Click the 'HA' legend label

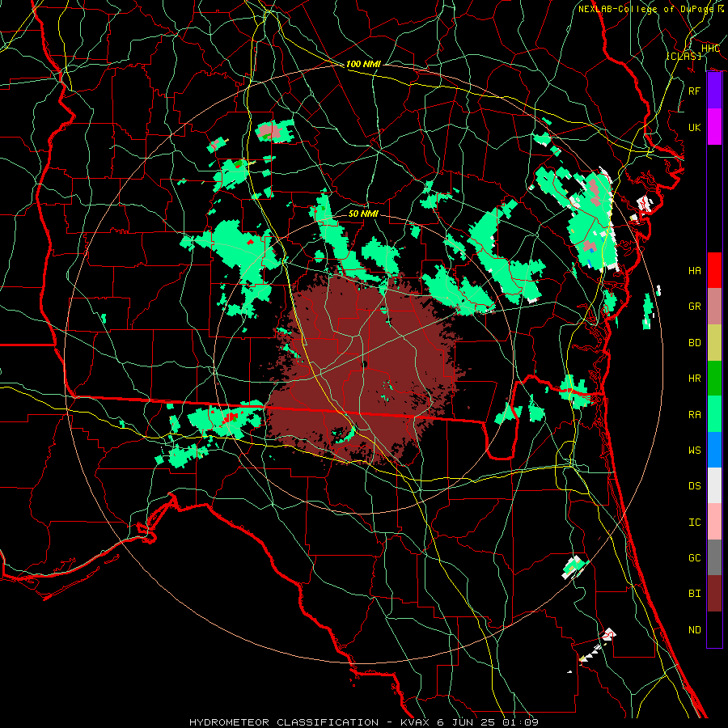[x=695, y=271]
